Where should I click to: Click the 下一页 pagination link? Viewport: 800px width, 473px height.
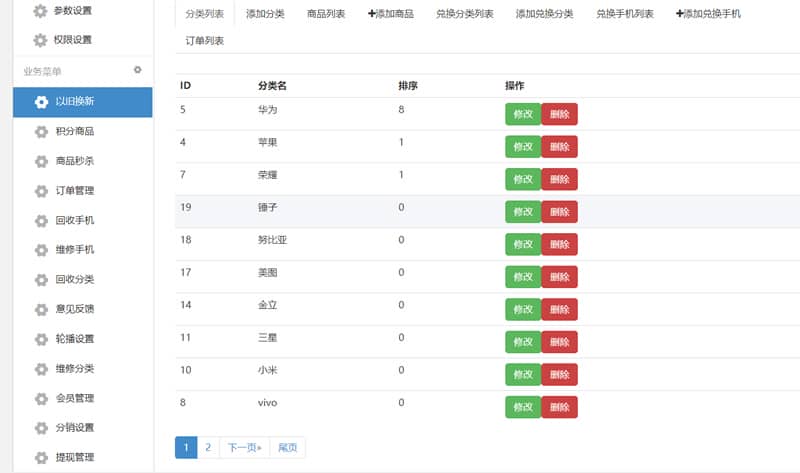[x=244, y=447]
